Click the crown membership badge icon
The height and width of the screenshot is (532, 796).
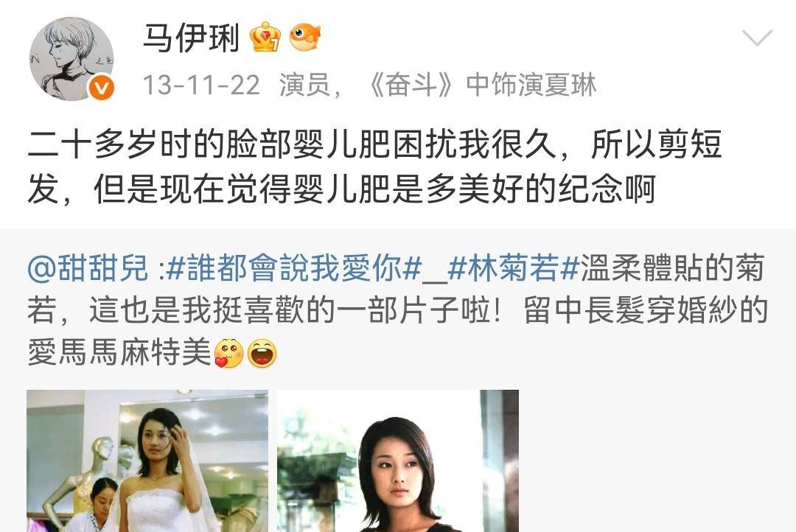[x=265, y=37]
